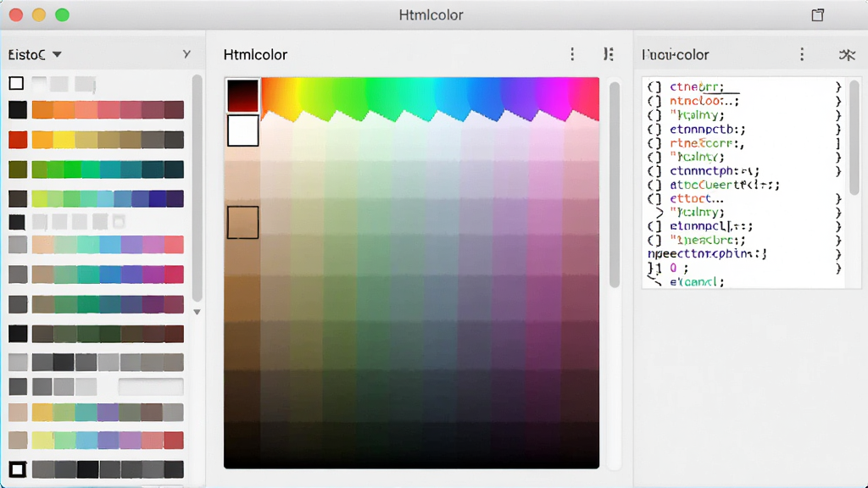
Task: Open the three-dot menu of the right code panel
Action: coord(802,54)
